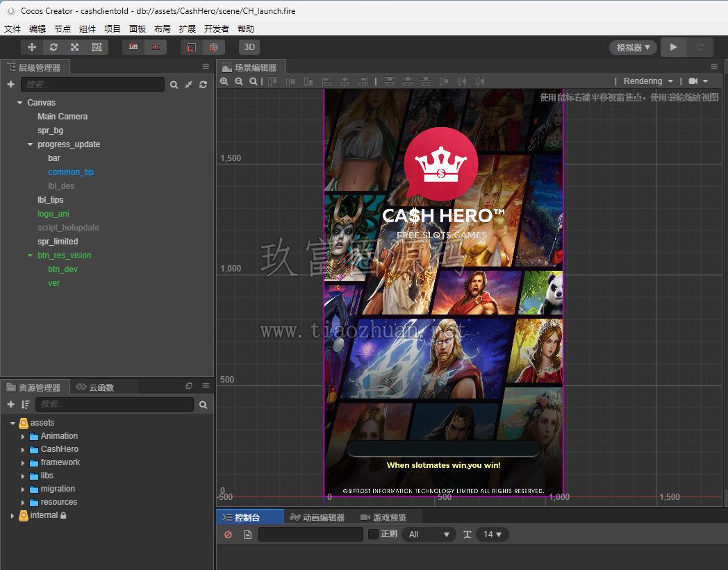
Task: Switch to the 资源管理器 tab
Action: [34, 387]
